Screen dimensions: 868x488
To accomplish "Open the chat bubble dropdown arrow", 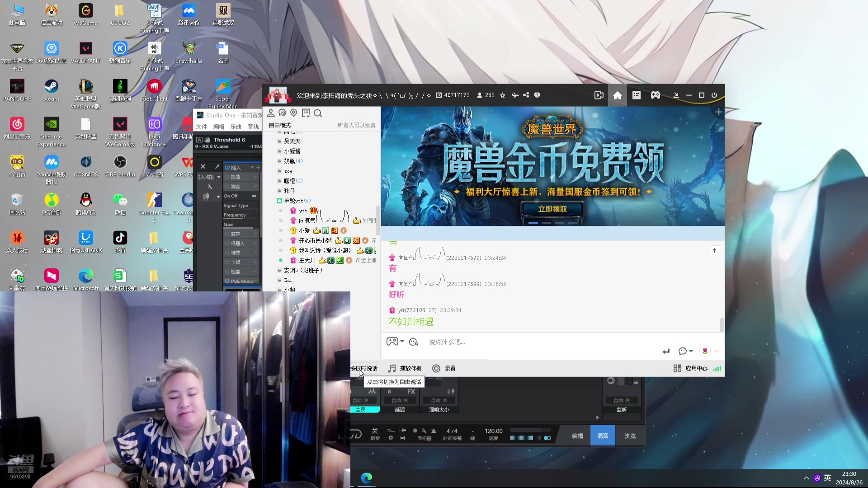I will click(691, 351).
